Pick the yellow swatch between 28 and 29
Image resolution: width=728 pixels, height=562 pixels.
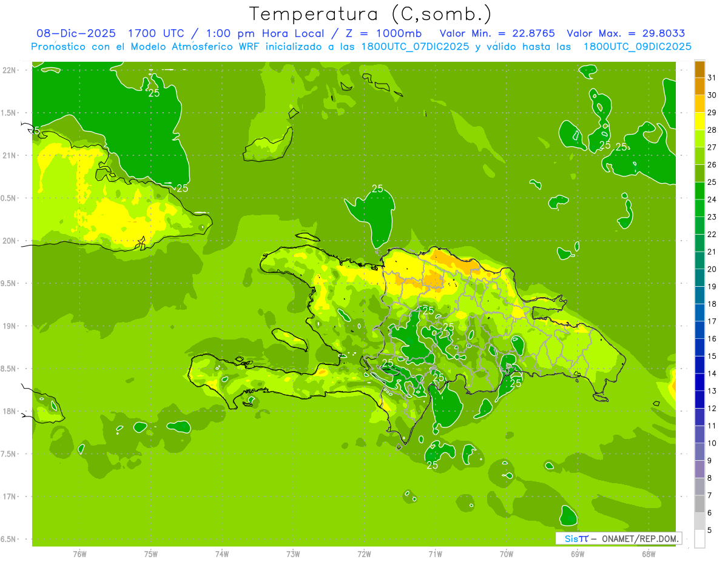click(x=699, y=121)
